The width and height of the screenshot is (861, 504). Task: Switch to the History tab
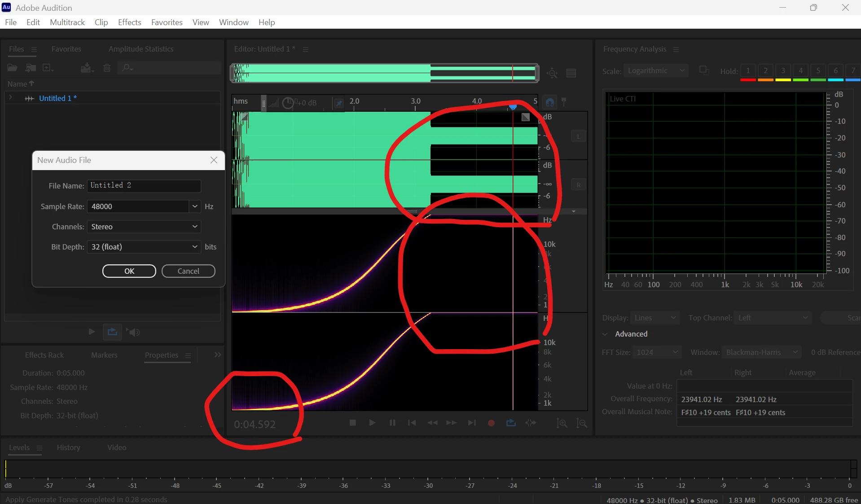point(68,447)
